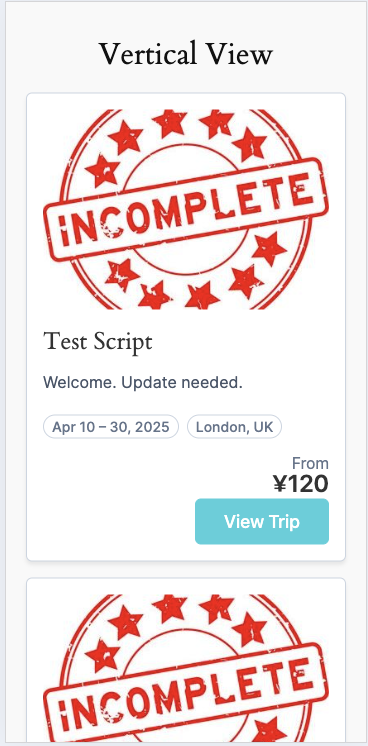368x746 pixels.
Task: Select the Apr 10 – 30, 2025 date tag
Action: [111, 427]
